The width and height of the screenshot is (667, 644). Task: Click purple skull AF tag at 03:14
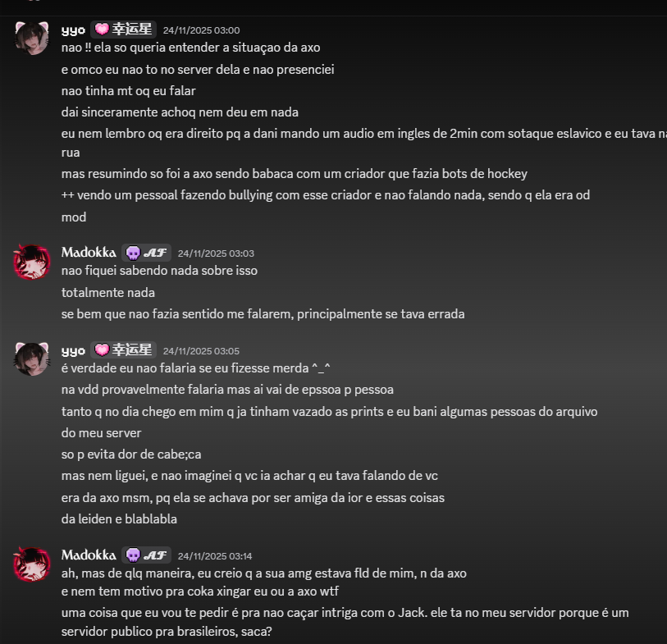pos(146,555)
